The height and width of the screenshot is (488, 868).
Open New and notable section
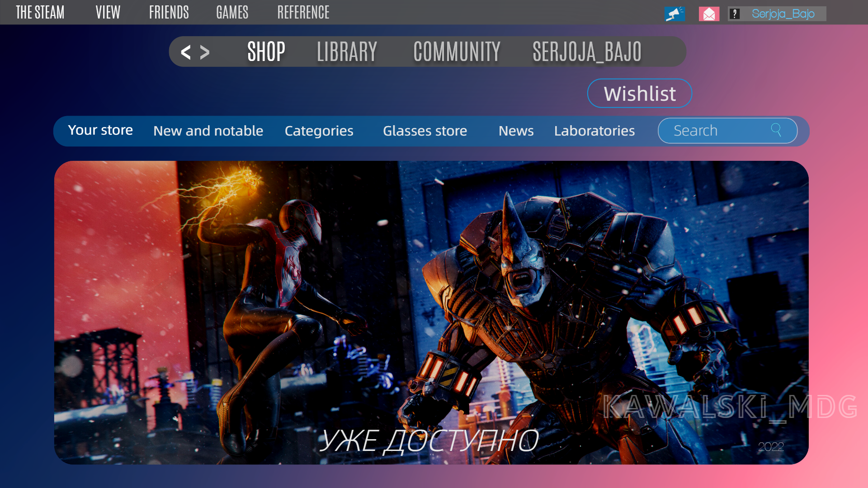208,131
